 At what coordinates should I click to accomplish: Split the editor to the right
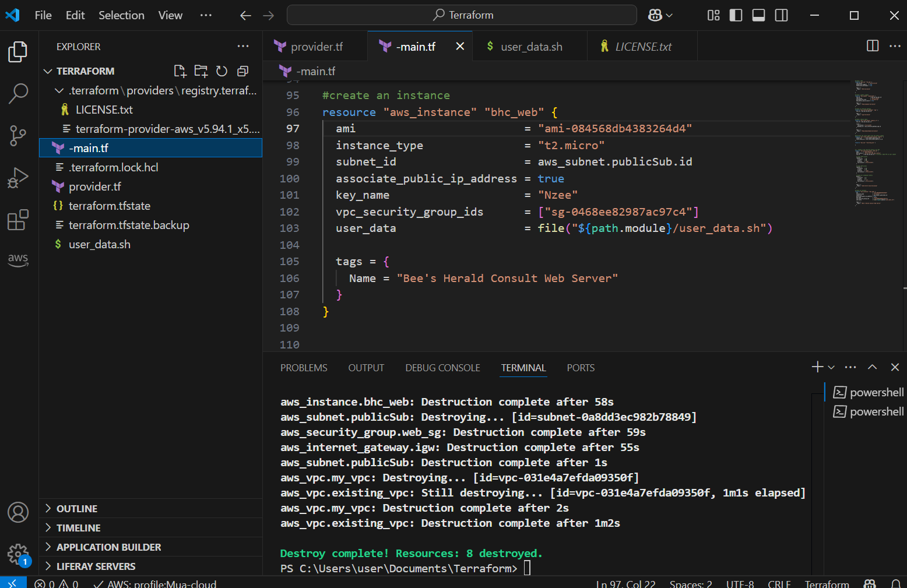click(873, 46)
